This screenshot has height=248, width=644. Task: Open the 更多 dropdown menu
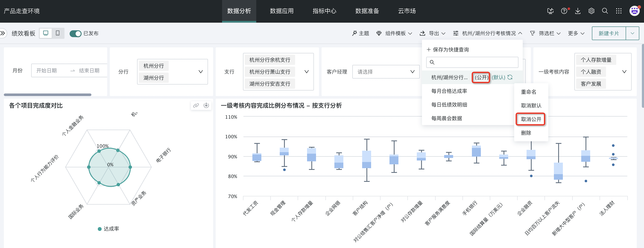click(x=576, y=33)
